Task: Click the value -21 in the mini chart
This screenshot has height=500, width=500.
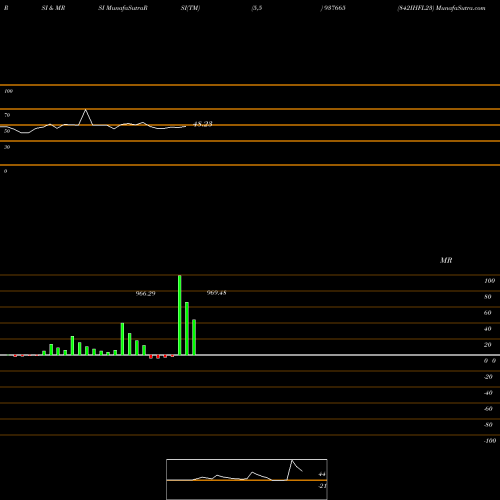Action: (x=322, y=486)
